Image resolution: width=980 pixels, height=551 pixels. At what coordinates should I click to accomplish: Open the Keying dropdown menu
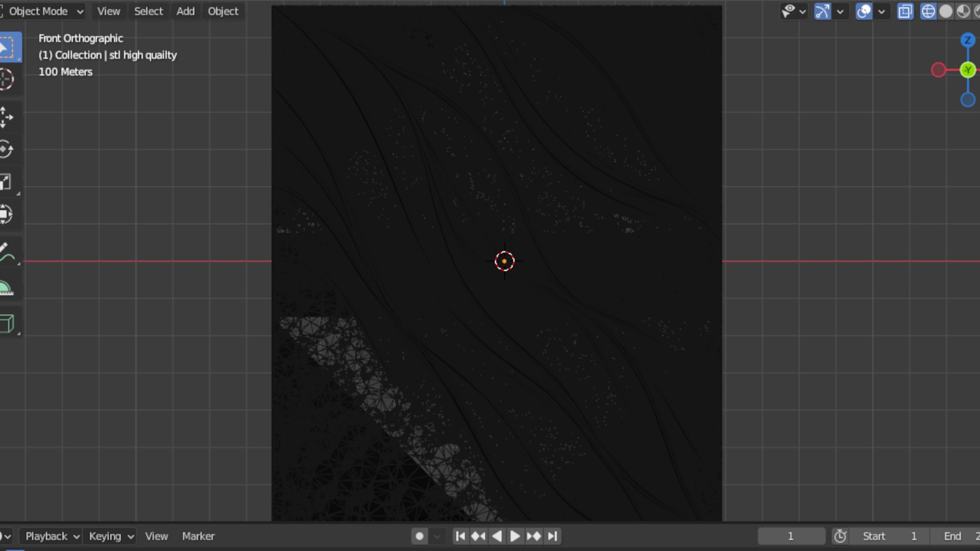point(111,536)
